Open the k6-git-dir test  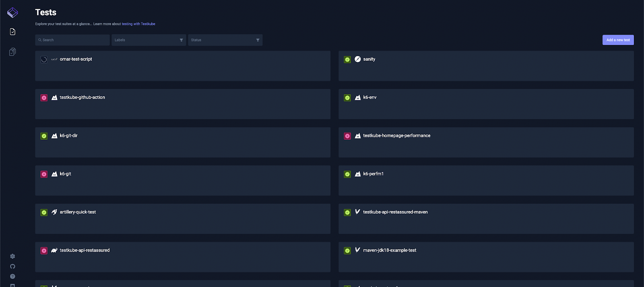tap(183, 142)
